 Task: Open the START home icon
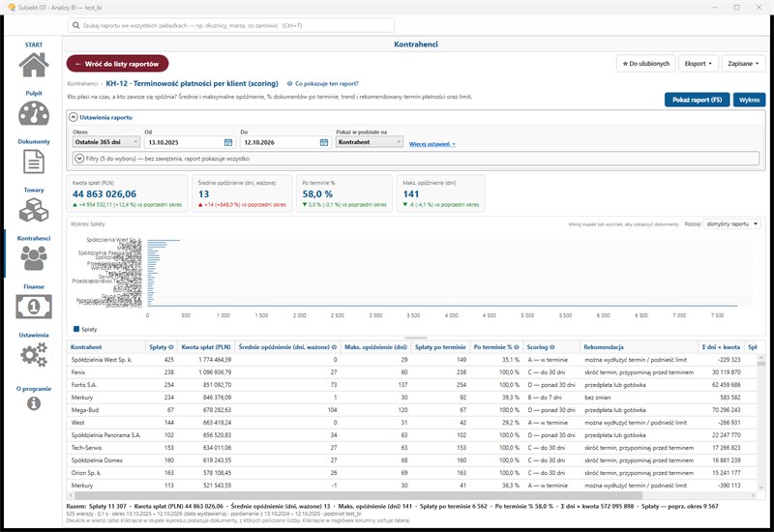click(x=34, y=65)
